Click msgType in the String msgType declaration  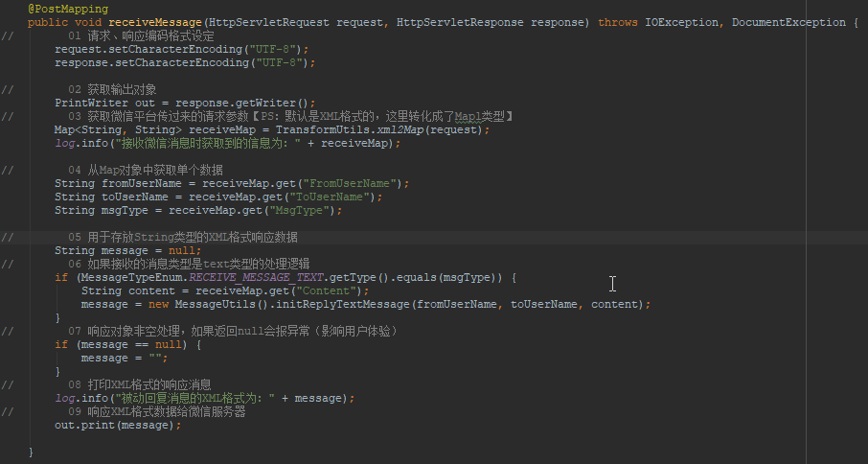125,210
